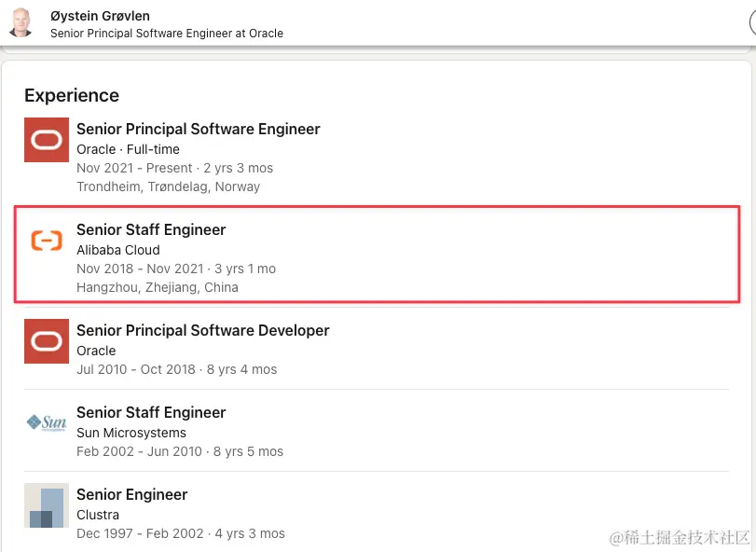This screenshot has width=756, height=552.
Task: Click the Oracle logo beside Senior Principal Software Engineer
Action: coord(47,140)
